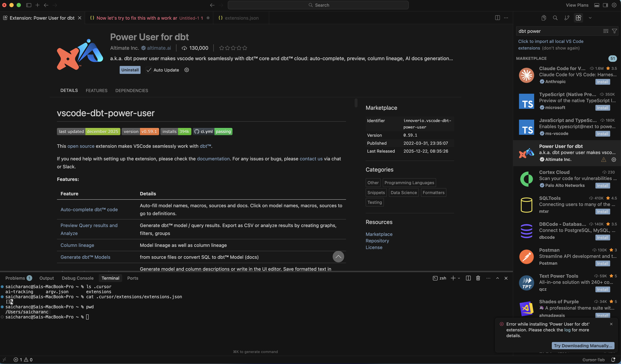Toggle the secondary sidebar in the title bar
Viewport: 621px width, 364px height.
605,5
